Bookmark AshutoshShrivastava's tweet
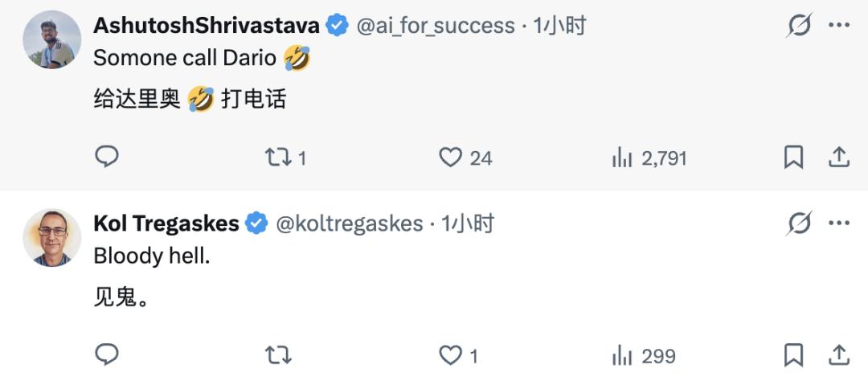 point(793,157)
